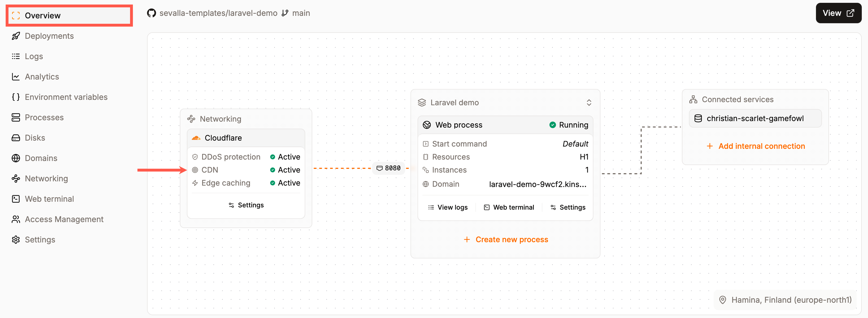Viewport: 868px width, 318px height.
Task: Open Analytics from the sidebar chart icon
Action: [16, 77]
